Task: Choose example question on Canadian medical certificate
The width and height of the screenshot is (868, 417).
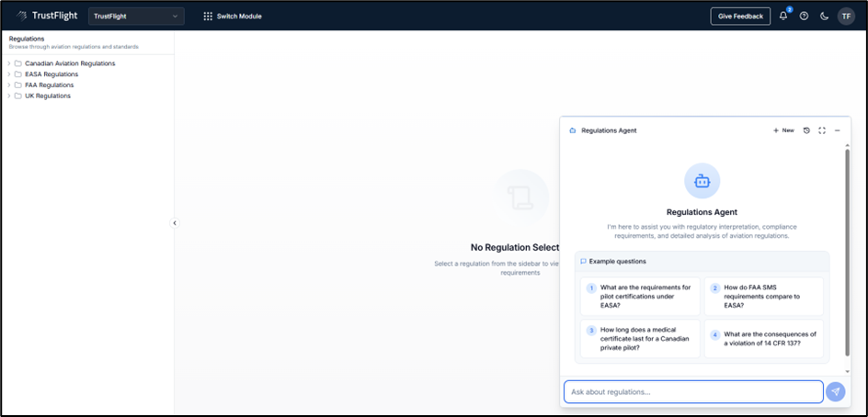Action: click(x=640, y=338)
